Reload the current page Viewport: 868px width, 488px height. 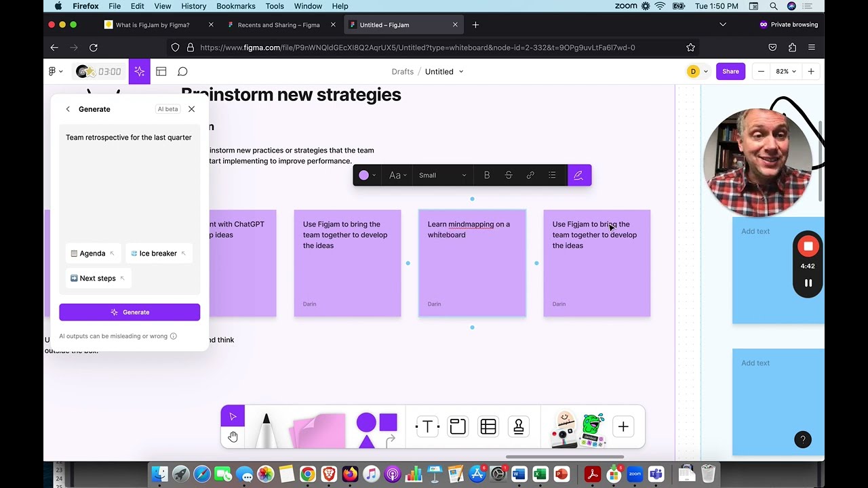click(94, 47)
